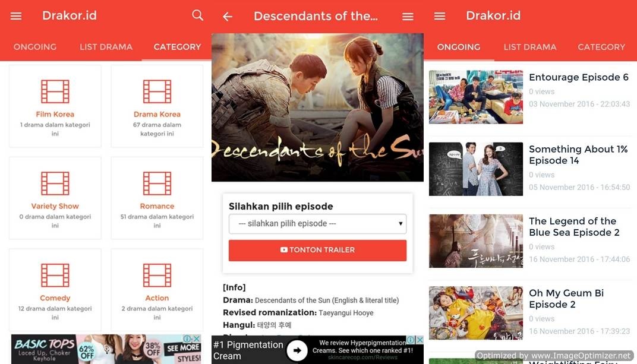Open Entourage Episode 6 thumbnail

[476, 97]
